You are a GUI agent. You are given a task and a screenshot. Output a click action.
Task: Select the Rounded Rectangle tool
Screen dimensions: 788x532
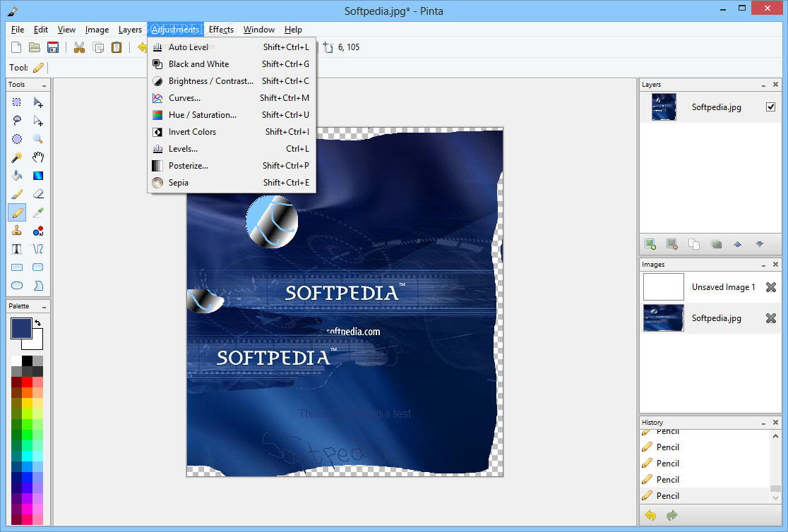[x=37, y=267]
